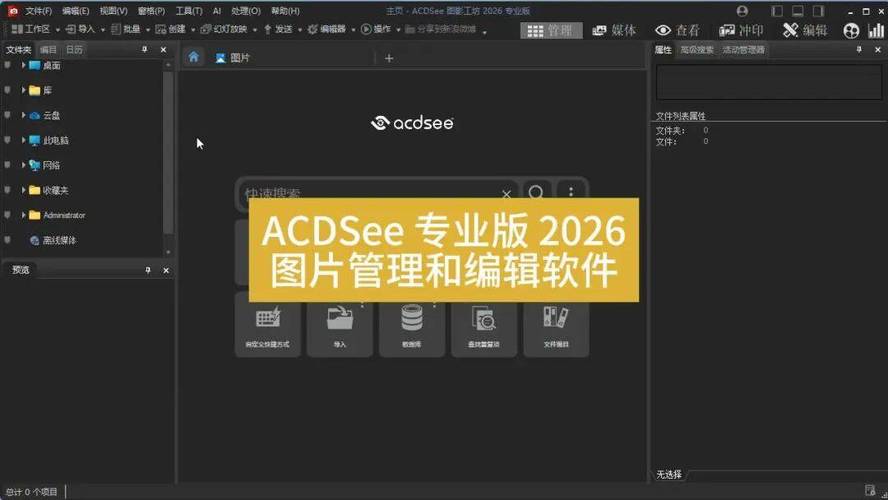The image size is (888, 500).
Task: Expand the 收藏夹 tree node arrow
Action: click(23, 190)
